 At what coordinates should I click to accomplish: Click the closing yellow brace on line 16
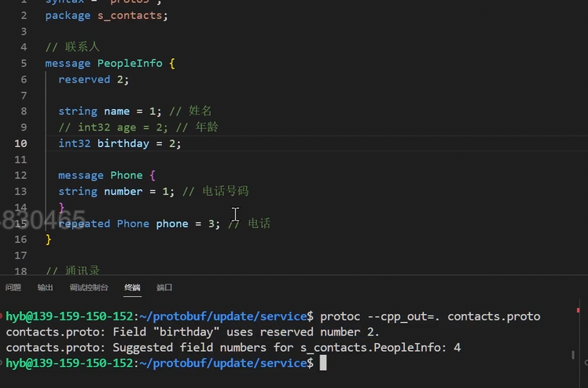pyautogui.click(x=49, y=240)
